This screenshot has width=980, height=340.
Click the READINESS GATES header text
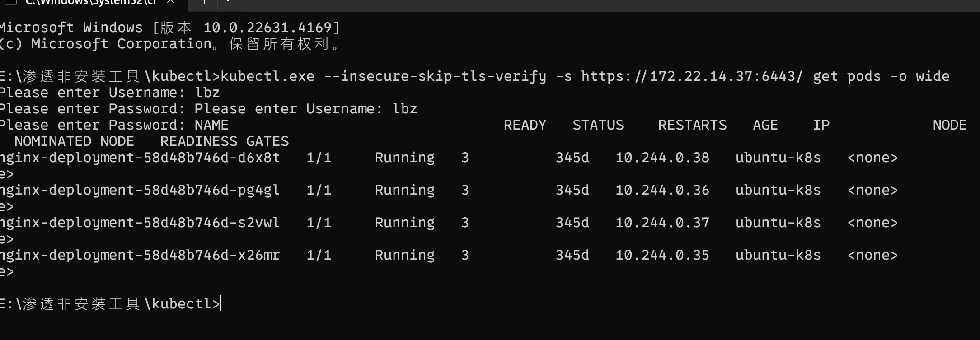point(225,141)
